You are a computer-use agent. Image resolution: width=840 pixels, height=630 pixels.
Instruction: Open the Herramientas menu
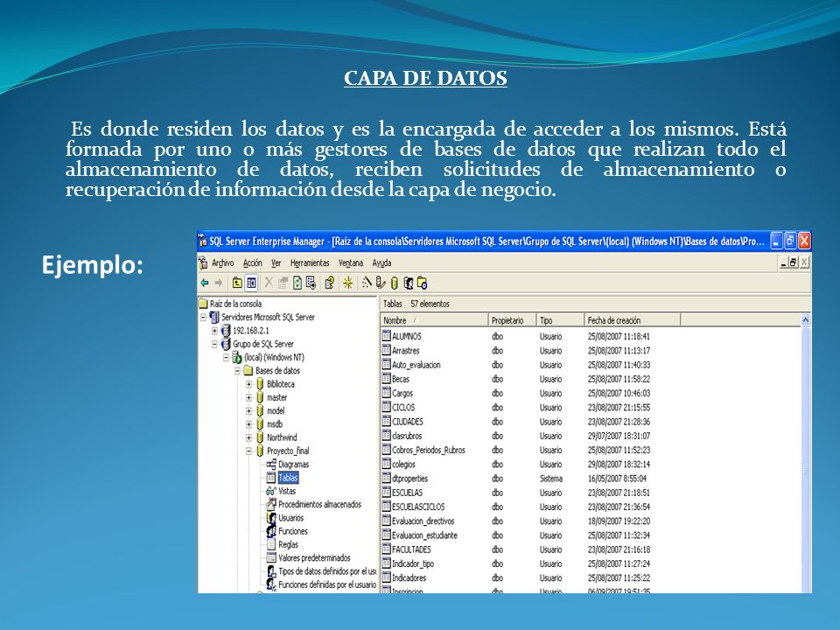coord(310,263)
